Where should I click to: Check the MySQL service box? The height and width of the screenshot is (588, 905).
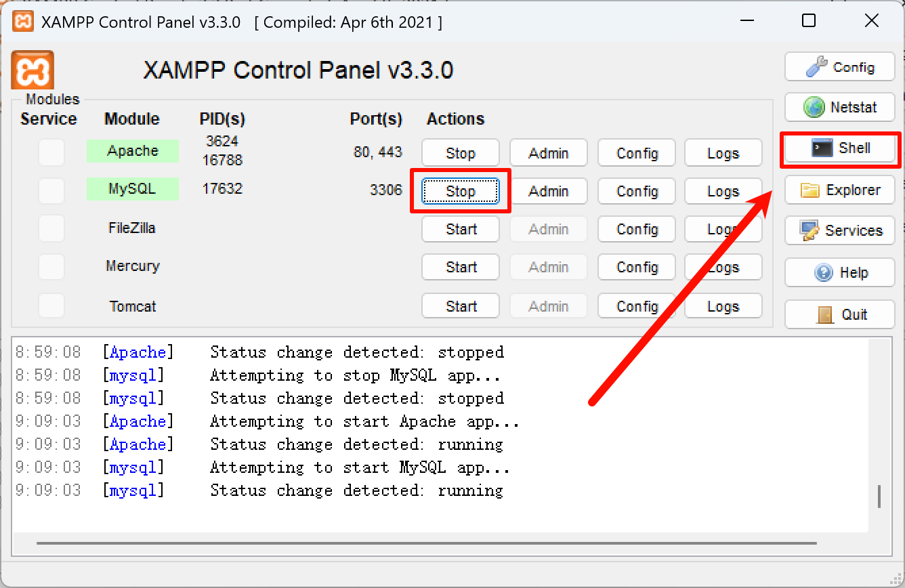pyautogui.click(x=51, y=190)
